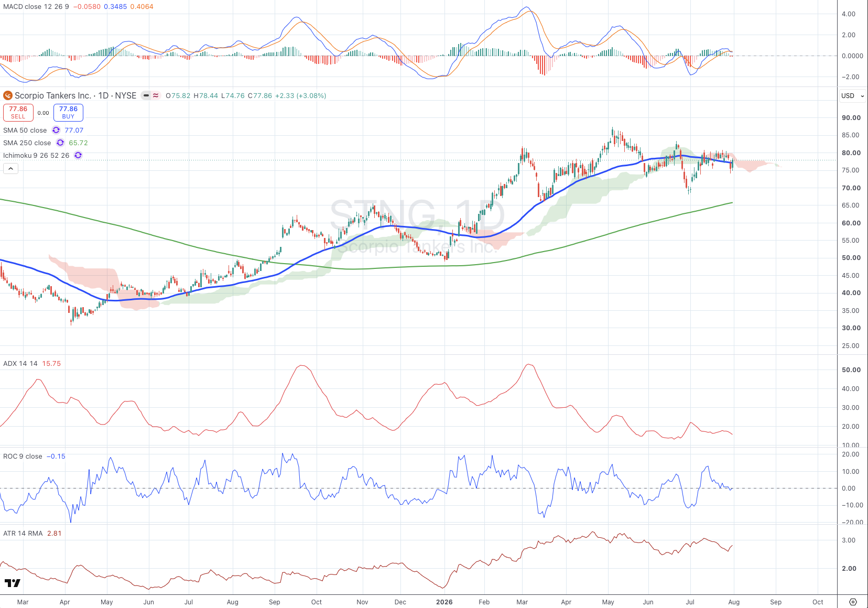Click the wavy approximate-data indicator icon
The image size is (868, 608).
click(156, 95)
